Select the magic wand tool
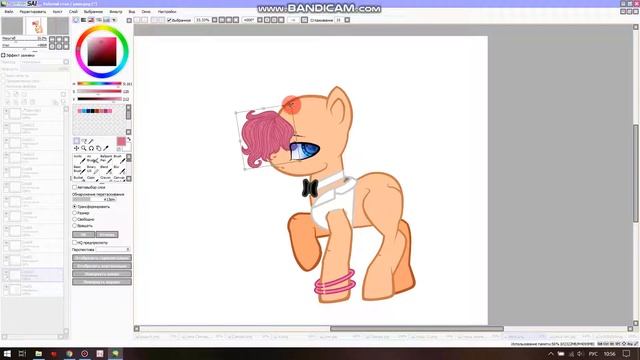Screen dimensions: 640x360 (91, 141)
